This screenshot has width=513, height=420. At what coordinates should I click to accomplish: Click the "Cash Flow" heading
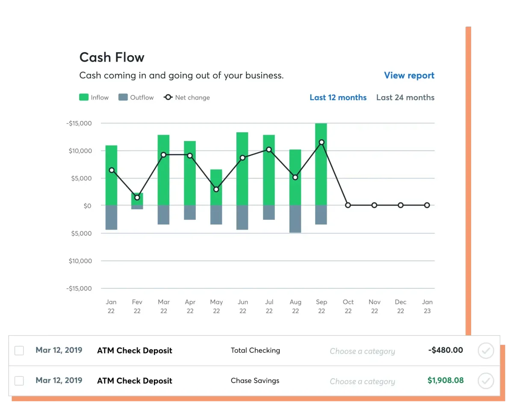coord(112,57)
